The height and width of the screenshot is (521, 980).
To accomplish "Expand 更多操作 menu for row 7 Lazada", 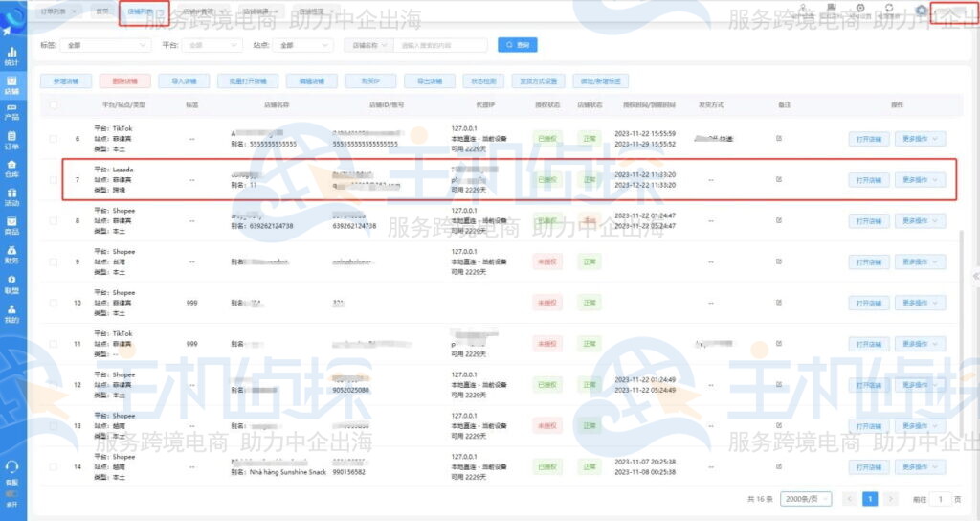I will pyautogui.click(x=920, y=180).
